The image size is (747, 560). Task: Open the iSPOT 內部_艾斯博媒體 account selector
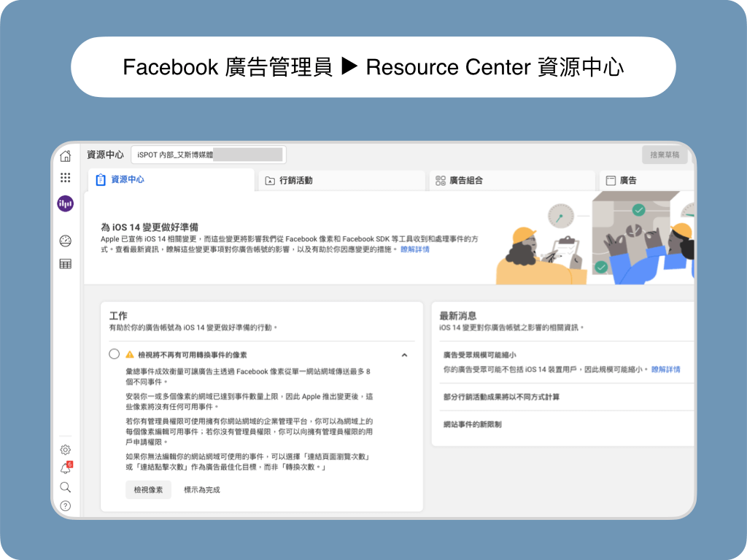click(209, 155)
